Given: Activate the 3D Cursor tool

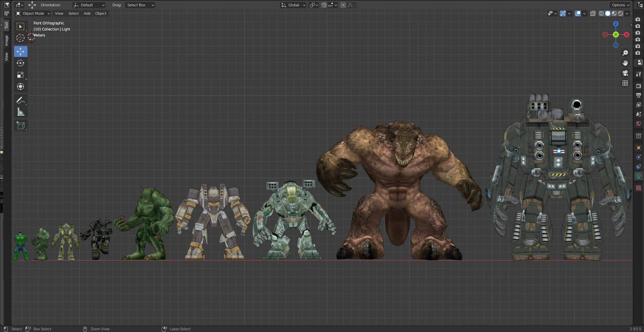Looking at the screenshot, I should point(20,38).
